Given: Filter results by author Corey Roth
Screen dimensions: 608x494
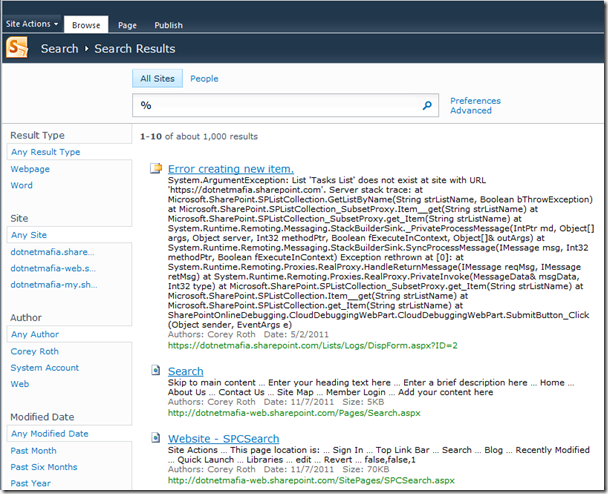Looking at the screenshot, I should click(35, 351).
